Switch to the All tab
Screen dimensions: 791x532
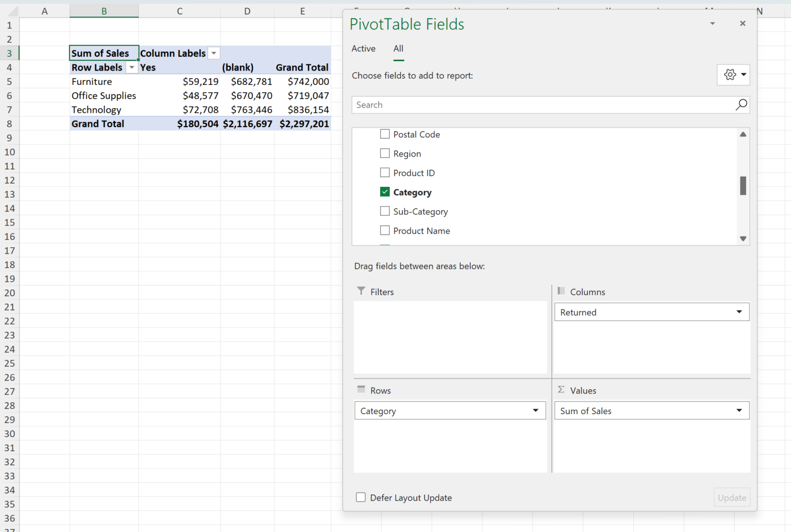coord(398,48)
